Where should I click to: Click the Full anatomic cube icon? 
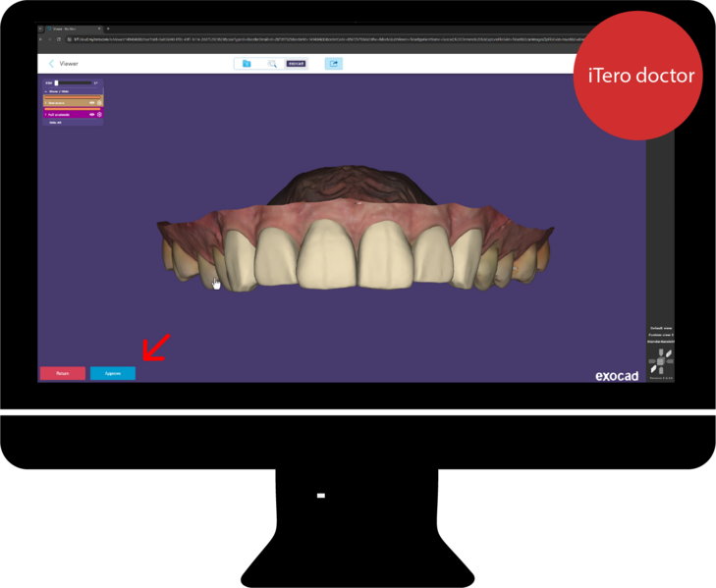(99, 115)
